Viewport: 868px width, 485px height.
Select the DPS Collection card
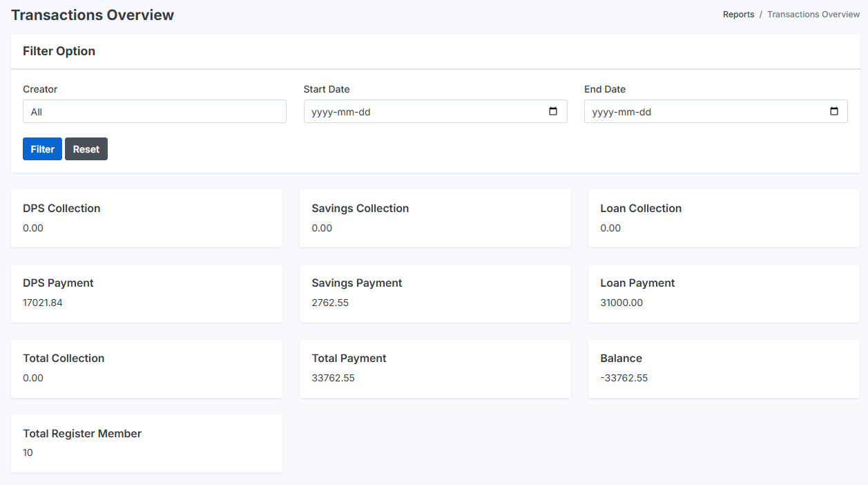click(146, 218)
